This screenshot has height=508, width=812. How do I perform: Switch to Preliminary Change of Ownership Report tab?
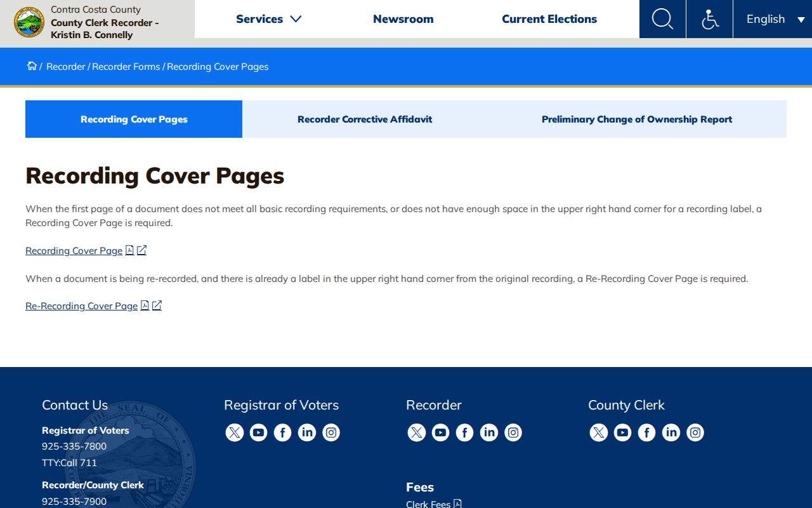[x=637, y=119]
